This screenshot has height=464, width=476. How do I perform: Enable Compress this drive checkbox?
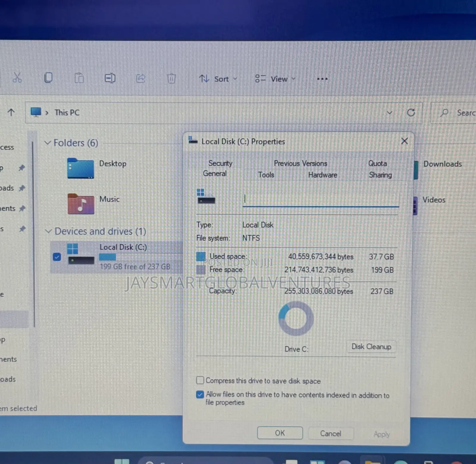pos(200,380)
